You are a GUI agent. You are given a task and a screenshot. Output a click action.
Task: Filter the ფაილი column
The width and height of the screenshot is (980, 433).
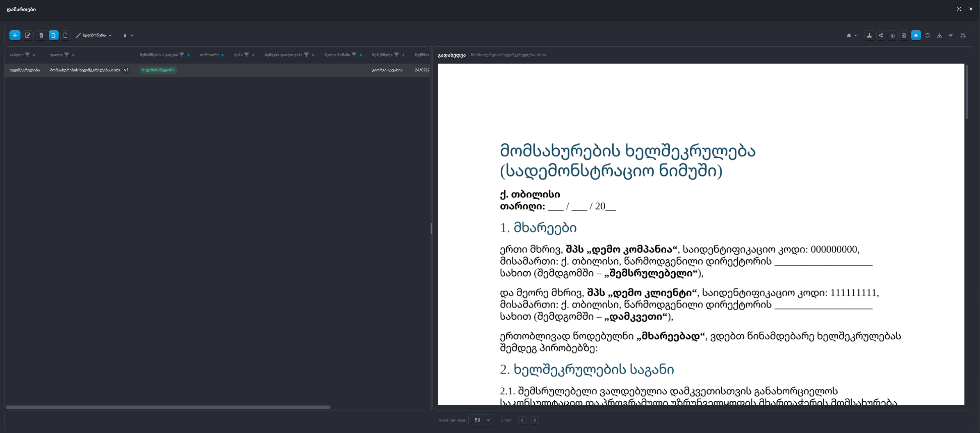(x=66, y=55)
